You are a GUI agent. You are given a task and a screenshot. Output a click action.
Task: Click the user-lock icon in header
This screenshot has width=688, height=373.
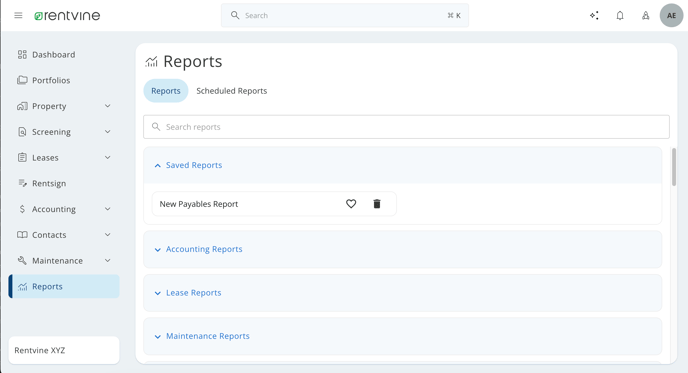645,15
